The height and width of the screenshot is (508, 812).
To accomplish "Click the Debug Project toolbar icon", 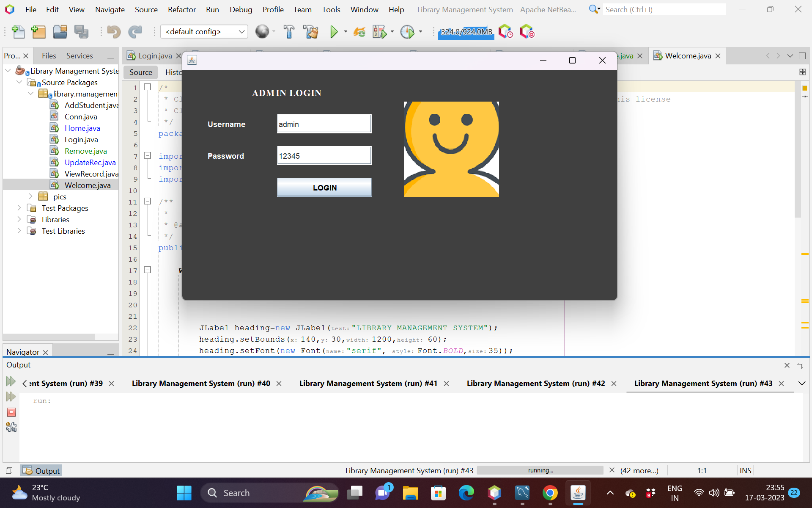I will pyautogui.click(x=379, y=32).
